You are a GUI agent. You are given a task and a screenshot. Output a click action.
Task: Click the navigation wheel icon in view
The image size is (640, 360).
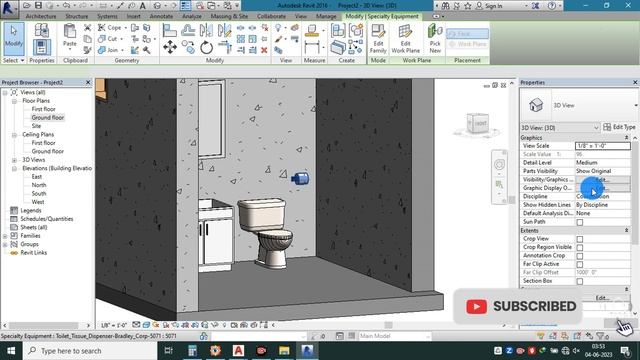[499, 164]
